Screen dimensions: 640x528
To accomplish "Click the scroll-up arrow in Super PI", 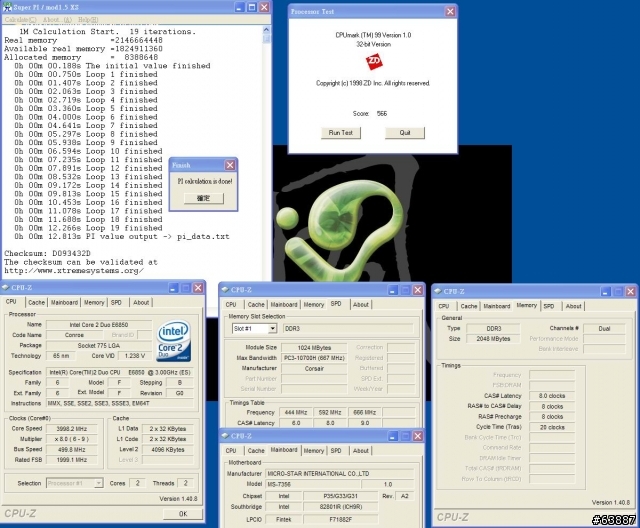I will pos(266,30).
